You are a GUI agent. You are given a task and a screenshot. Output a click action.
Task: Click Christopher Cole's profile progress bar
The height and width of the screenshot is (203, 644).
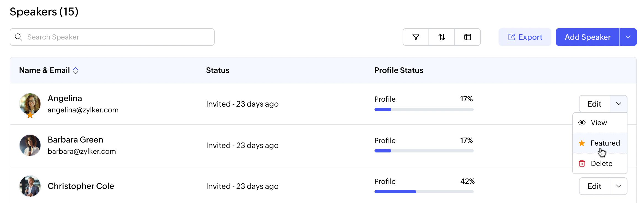coord(424,192)
